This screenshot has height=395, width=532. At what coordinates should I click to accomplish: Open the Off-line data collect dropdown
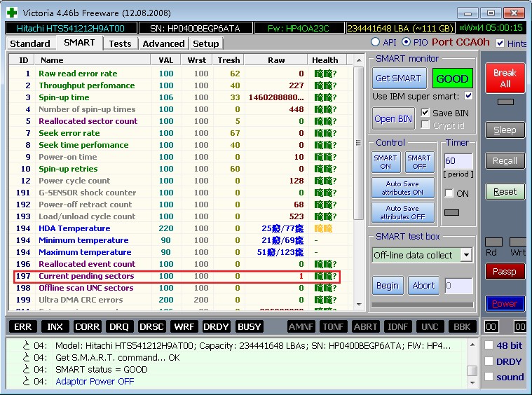[467, 255]
